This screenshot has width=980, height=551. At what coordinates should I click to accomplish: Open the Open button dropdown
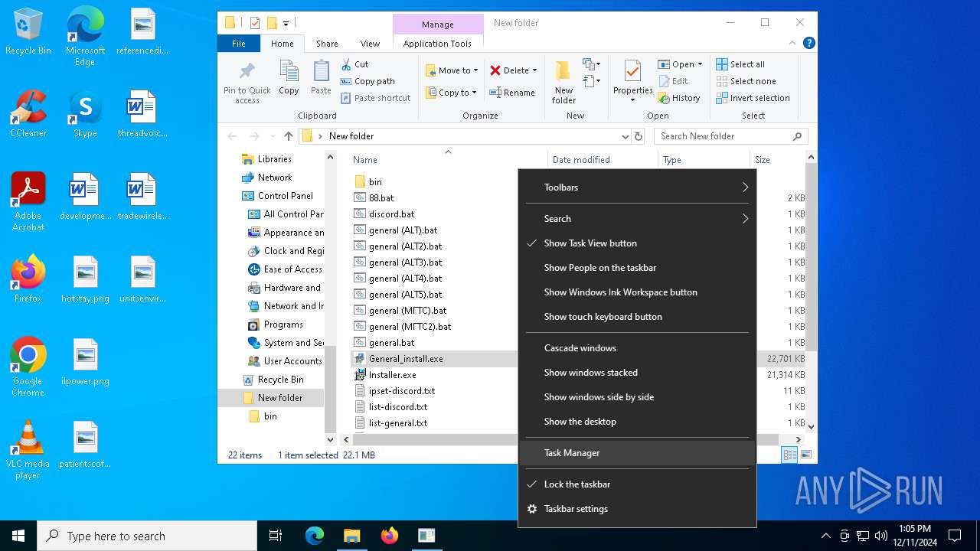point(700,64)
